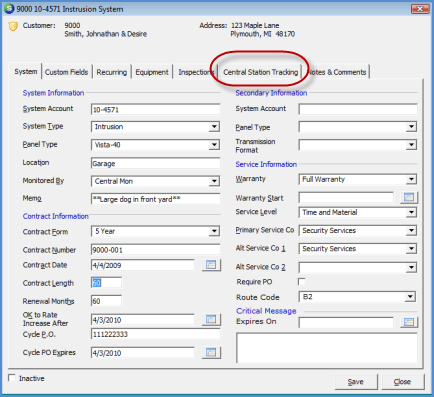Click the Memo field about large dog
This screenshot has height=397, width=434.
[155, 199]
